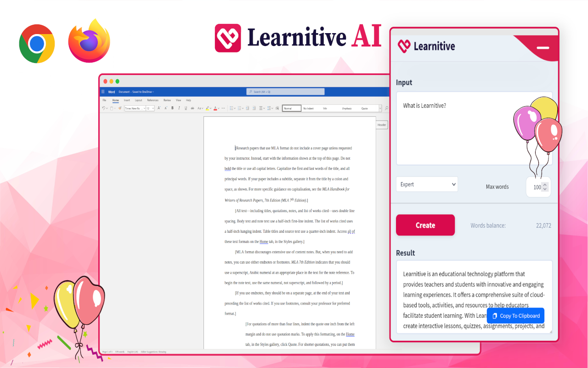Click the numbered list icon
Image resolution: width=588 pixels, height=368 pixels.
240,108
